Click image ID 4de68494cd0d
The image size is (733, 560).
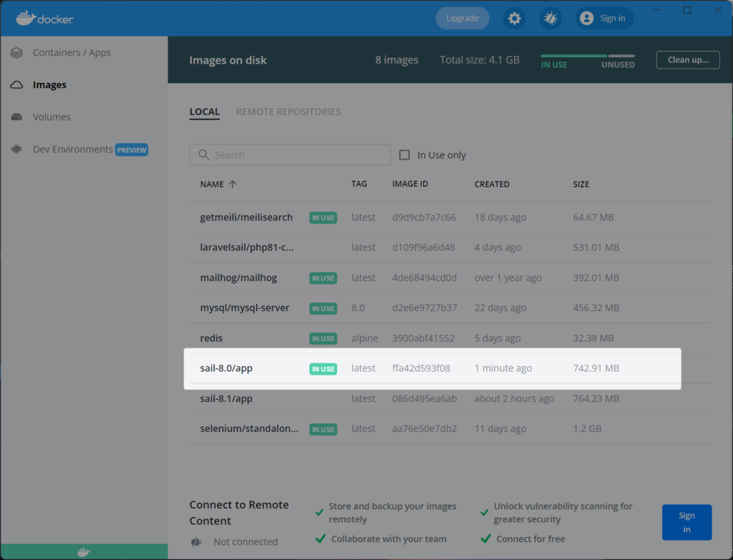click(x=424, y=277)
